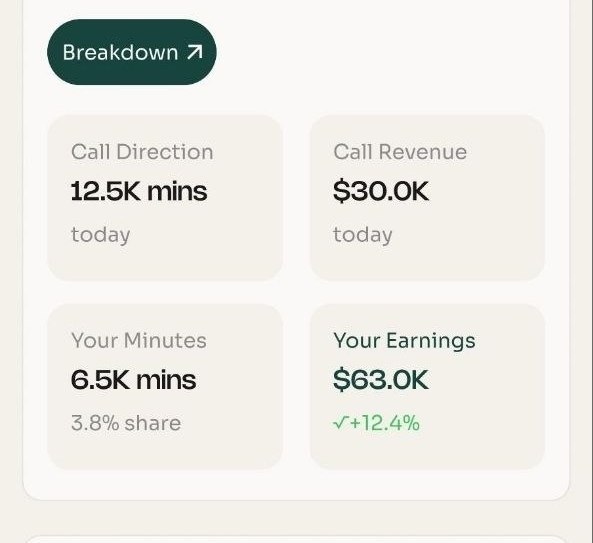Click the 12.5K mins value

pyautogui.click(x=139, y=191)
